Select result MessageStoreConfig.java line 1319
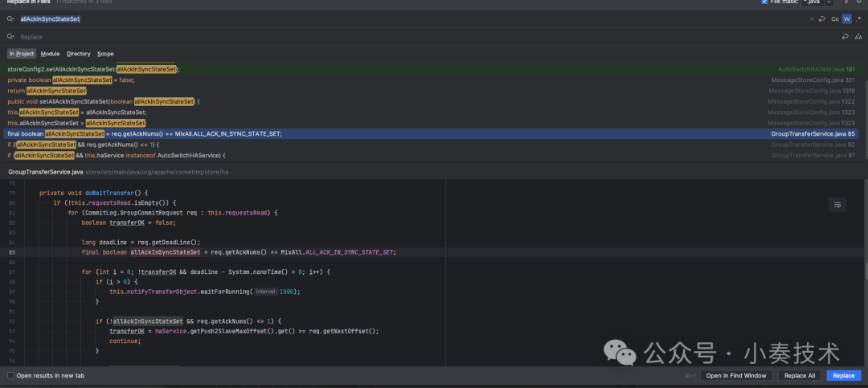This screenshot has height=388, width=868. [432, 91]
